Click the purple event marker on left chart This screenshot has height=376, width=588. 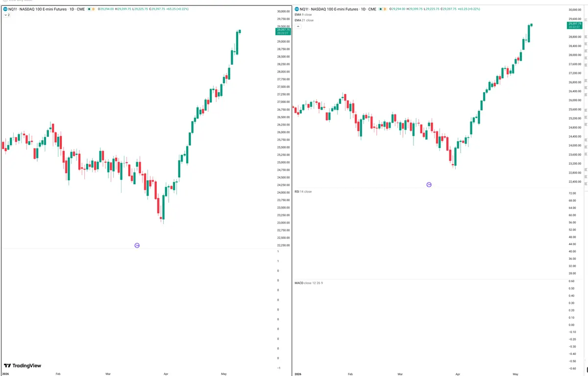[137, 245]
